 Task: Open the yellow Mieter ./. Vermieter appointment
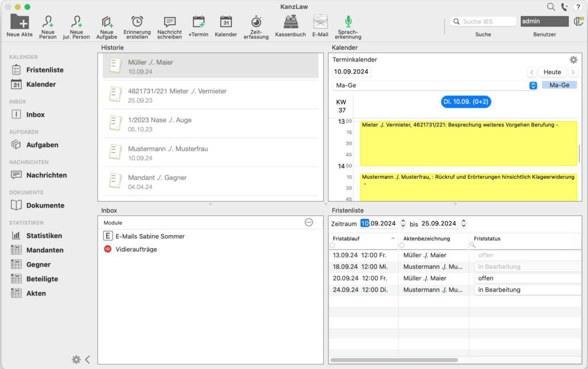[469, 143]
